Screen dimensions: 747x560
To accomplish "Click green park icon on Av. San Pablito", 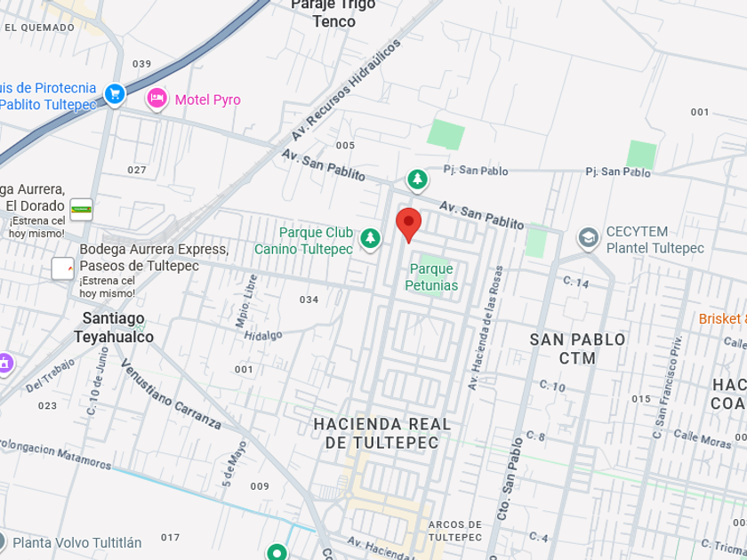I will [417, 180].
